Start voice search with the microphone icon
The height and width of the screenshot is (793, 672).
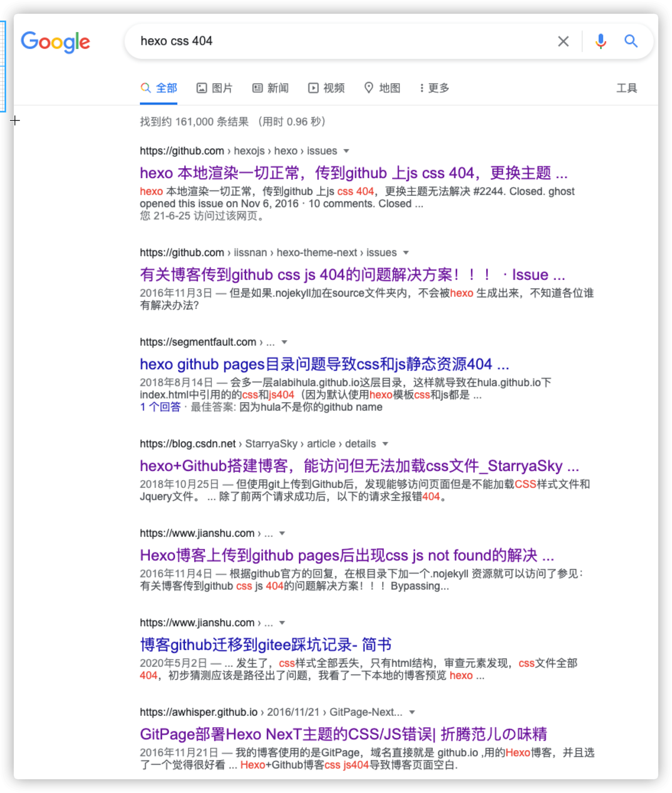(601, 41)
